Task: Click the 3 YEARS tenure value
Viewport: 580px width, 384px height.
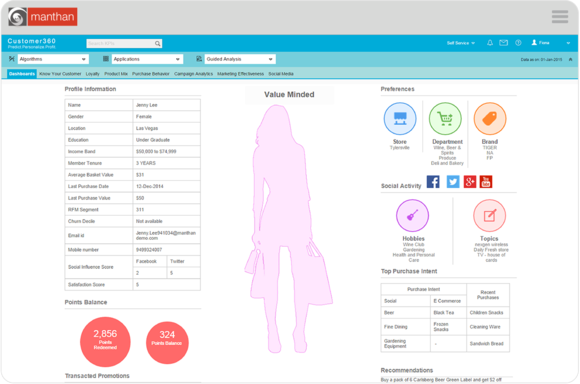Action: tap(166, 163)
